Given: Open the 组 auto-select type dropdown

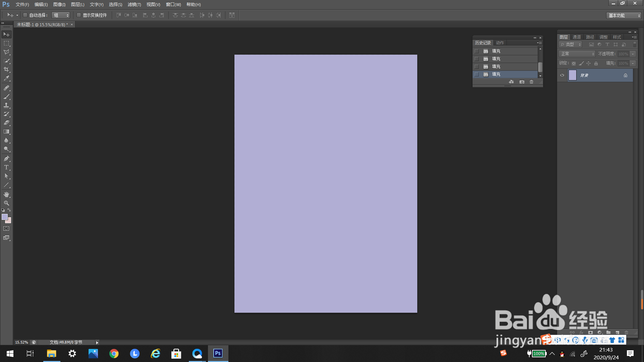Looking at the screenshot, I should [x=61, y=15].
